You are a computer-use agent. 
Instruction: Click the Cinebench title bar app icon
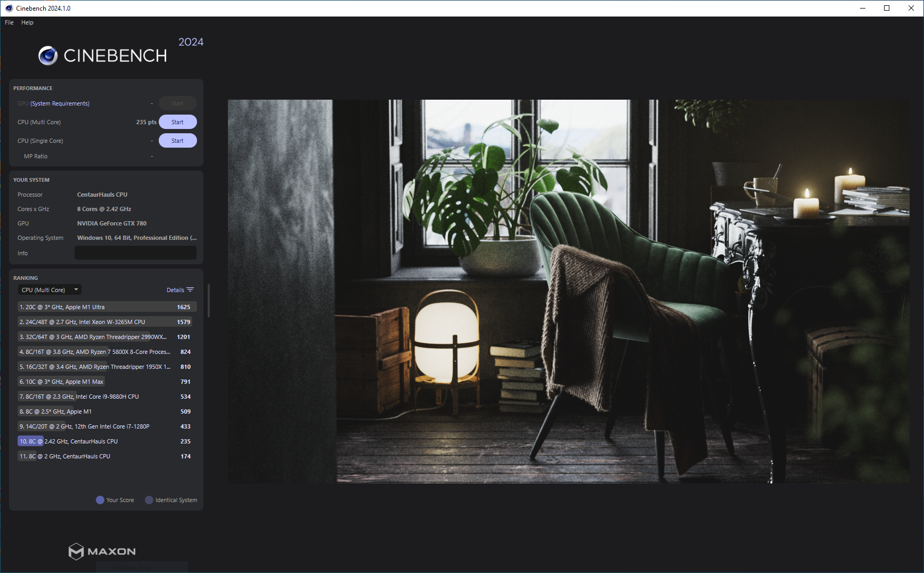click(9, 8)
